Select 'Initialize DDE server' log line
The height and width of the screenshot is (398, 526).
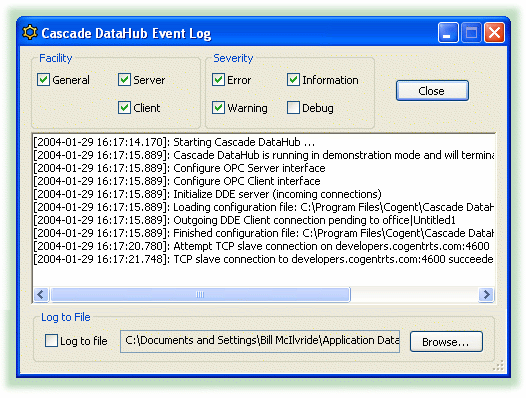[207, 194]
